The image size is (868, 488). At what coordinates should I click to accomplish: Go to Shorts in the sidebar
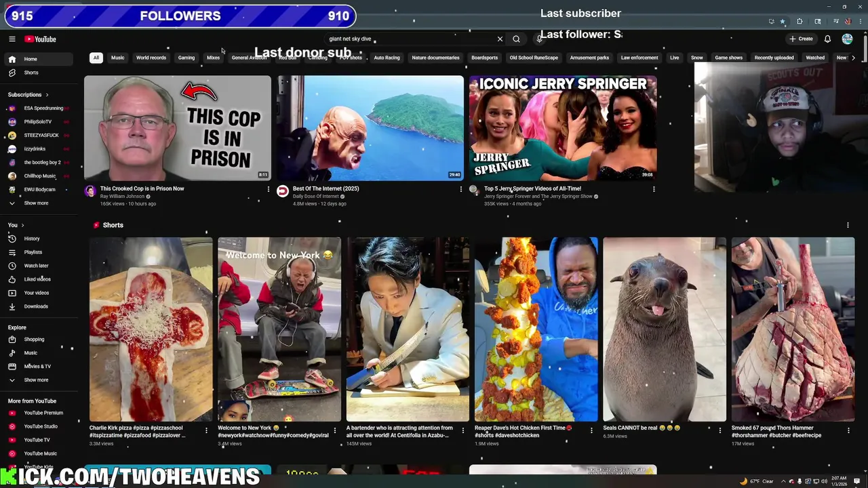(x=39, y=73)
